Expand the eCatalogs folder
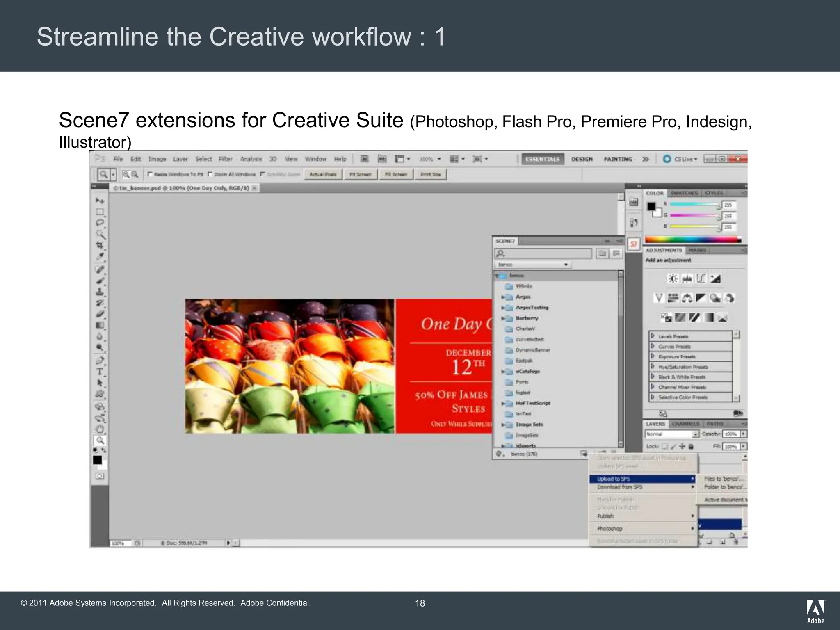Image resolution: width=840 pixels, height=630 pixels. click(503, 372)
